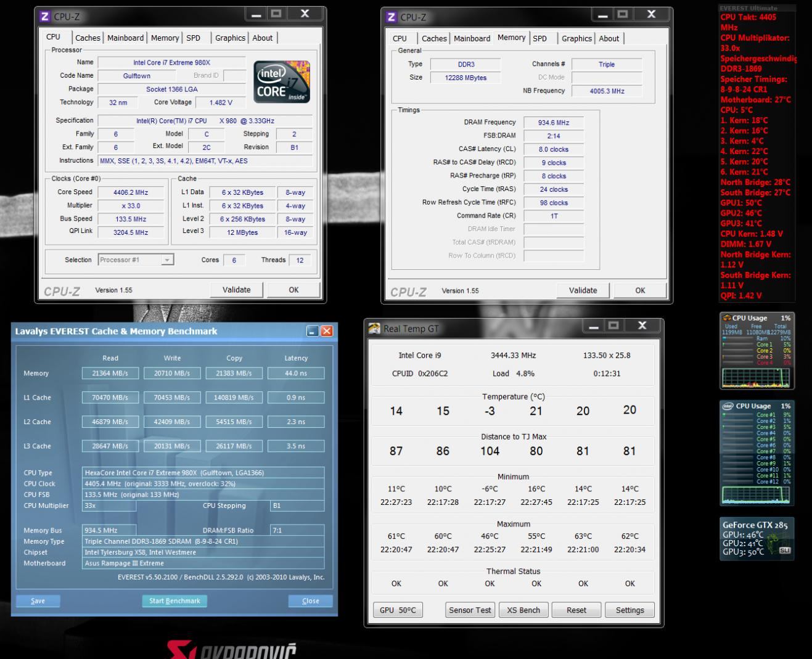Screen dimensions: 812x659
Task: Click the DRAM Frequency value 934.6 MHz
Action: [553, 123]
